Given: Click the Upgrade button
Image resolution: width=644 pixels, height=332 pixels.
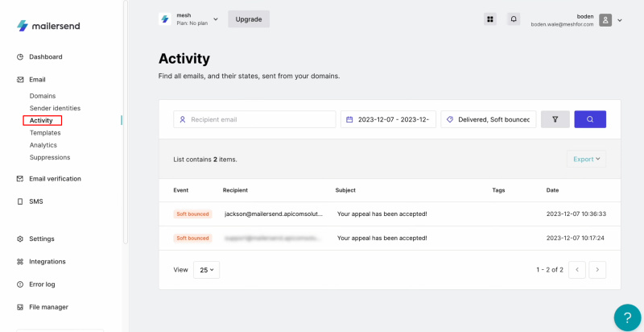Looking at the screenshot, I should (249, 19).
